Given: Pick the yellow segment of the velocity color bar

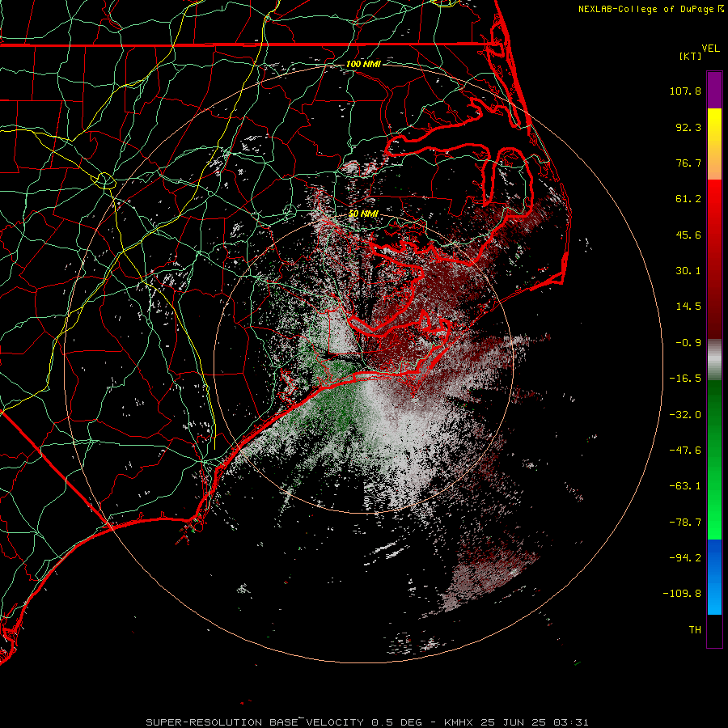Looking at the screenshot, I should 714,126.
